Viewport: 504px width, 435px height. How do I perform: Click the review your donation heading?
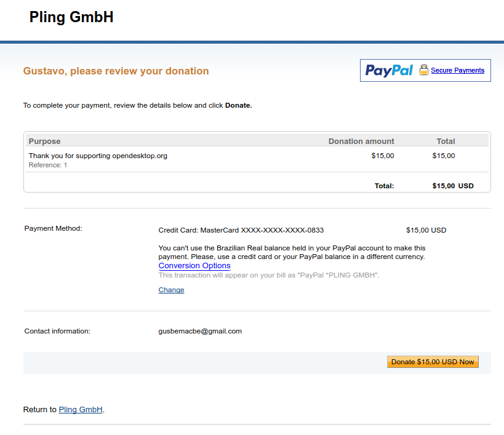pos(116,71)
